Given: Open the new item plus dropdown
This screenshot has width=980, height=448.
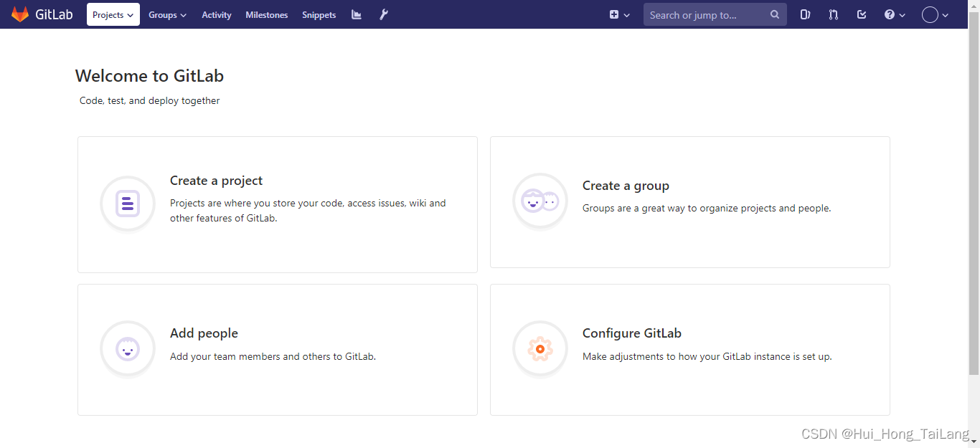Looking at the screenshot, I should coord(619,14).
